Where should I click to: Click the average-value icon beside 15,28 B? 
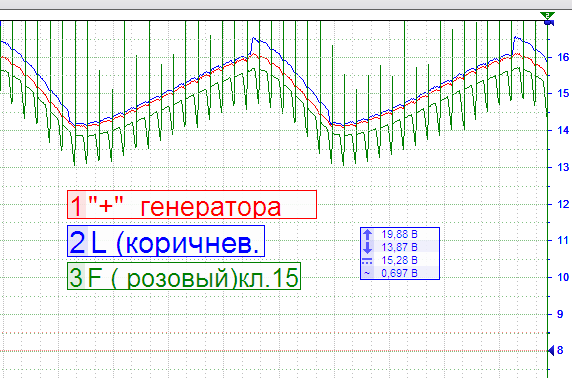pos(367,261)
